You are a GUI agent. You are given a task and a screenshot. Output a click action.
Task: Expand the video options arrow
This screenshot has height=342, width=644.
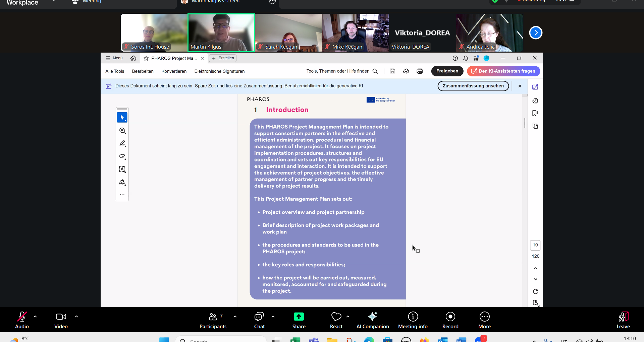[76, 317]
